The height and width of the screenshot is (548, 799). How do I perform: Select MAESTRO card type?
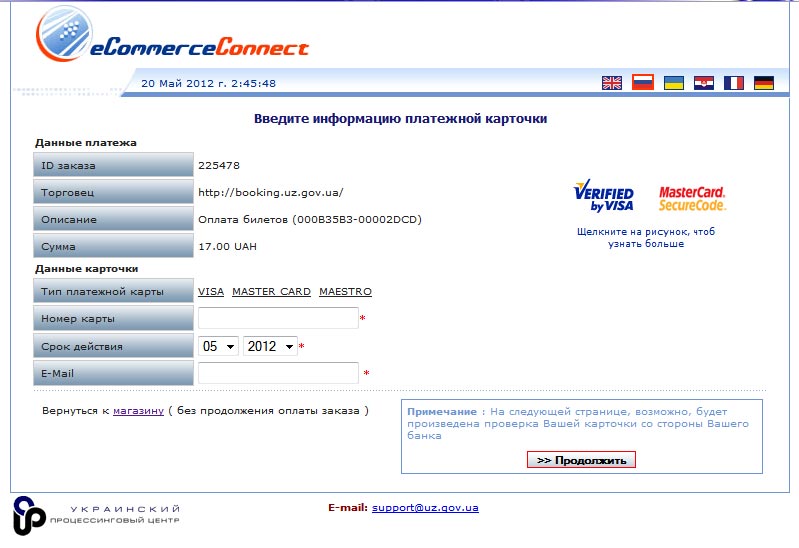[345, 292]
